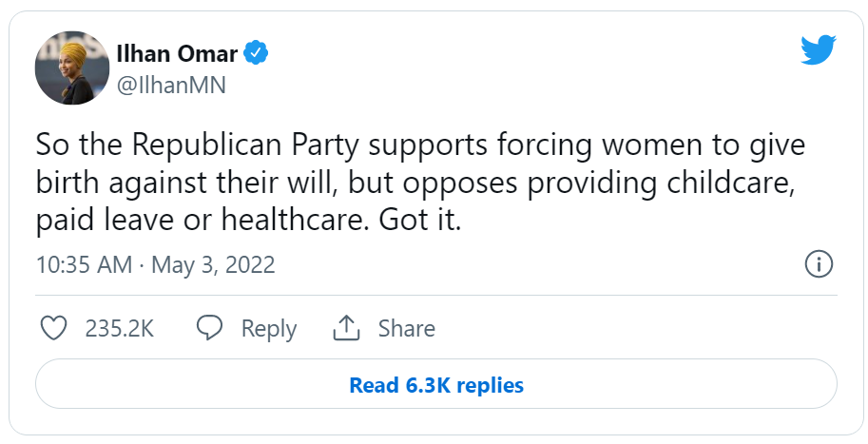
Task: Open the @IlhanMN handle link
Action: 172,86
